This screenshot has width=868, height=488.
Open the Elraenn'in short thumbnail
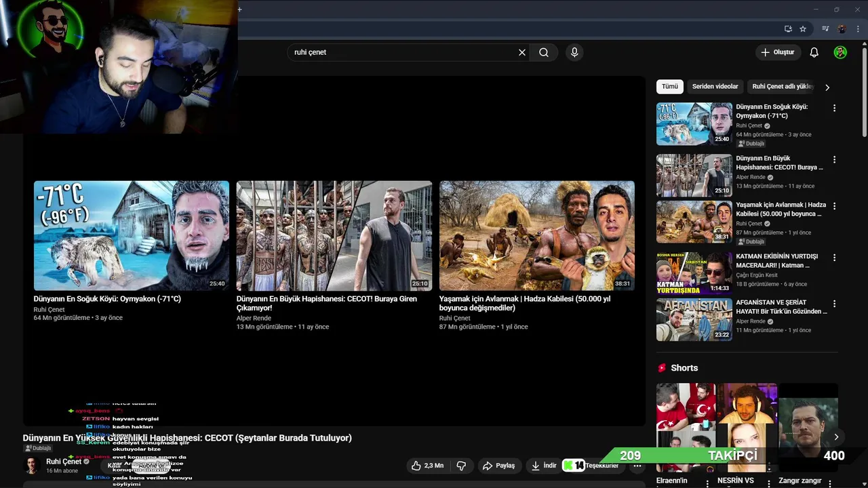[x=686, y=428]
